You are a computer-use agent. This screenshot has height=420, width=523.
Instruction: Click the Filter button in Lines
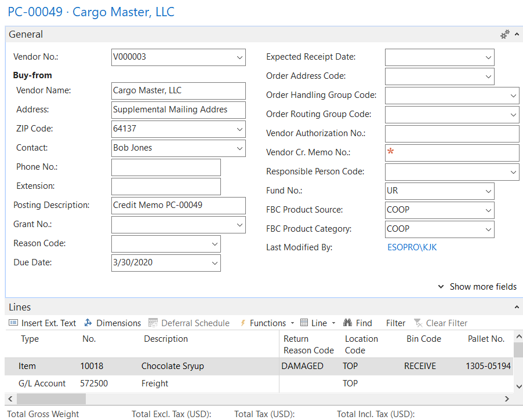click(396, 323)
